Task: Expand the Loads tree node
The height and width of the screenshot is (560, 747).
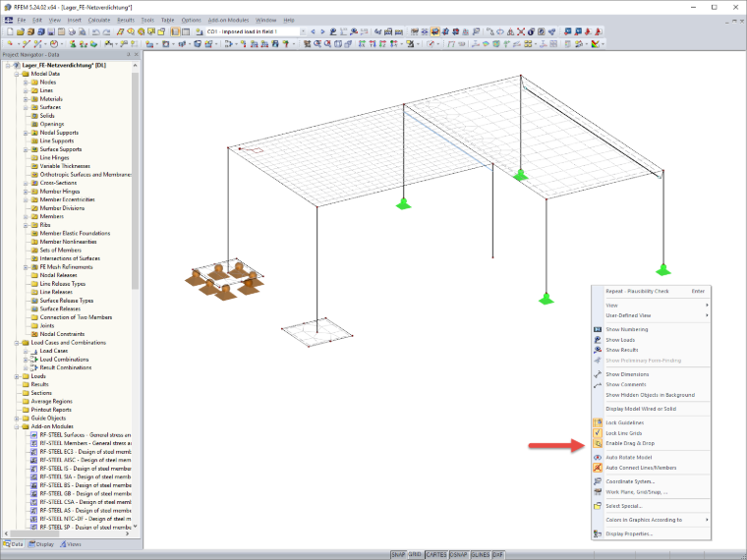Action: pyautogui.click(x=17, y=376)
